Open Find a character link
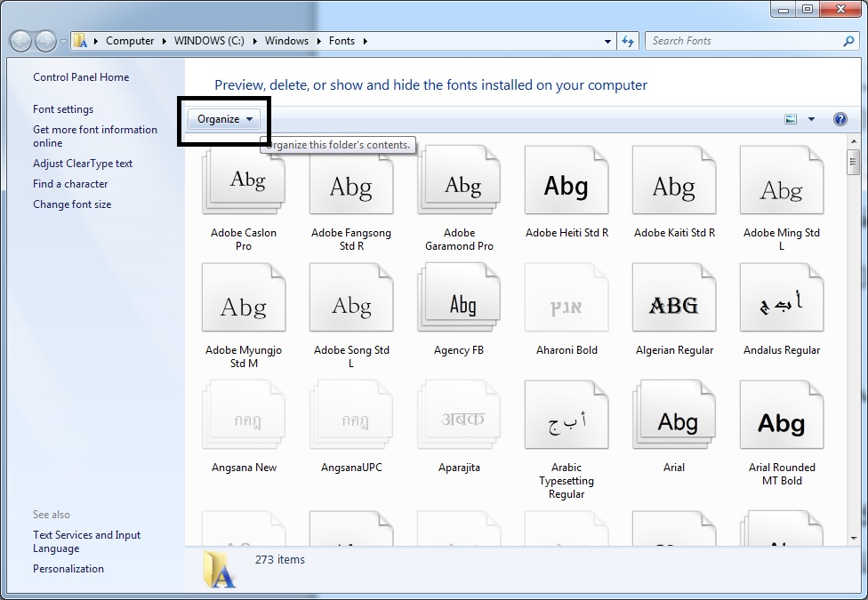Screen dimensions: 868x600 pos(70,184)
